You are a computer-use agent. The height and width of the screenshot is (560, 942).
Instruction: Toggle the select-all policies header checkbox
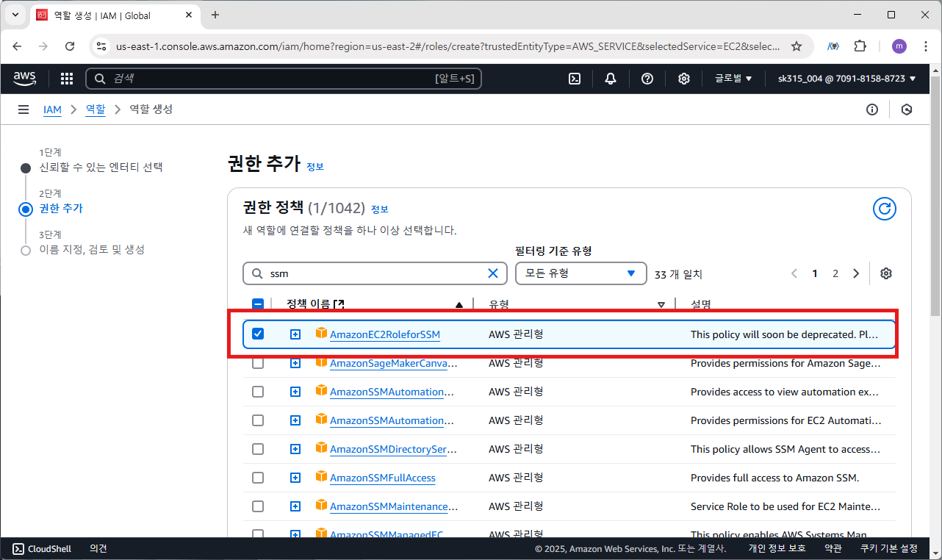(x=258, y=304)
